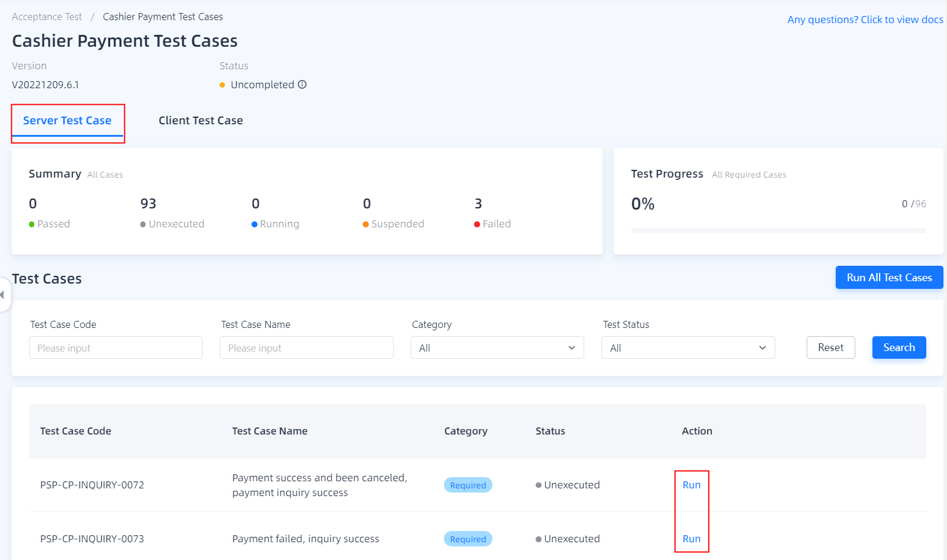Viewport: 947px width, 560px height.
Task: Run test case PSP-CP-INQUIRY-0073
Action: 691,539
